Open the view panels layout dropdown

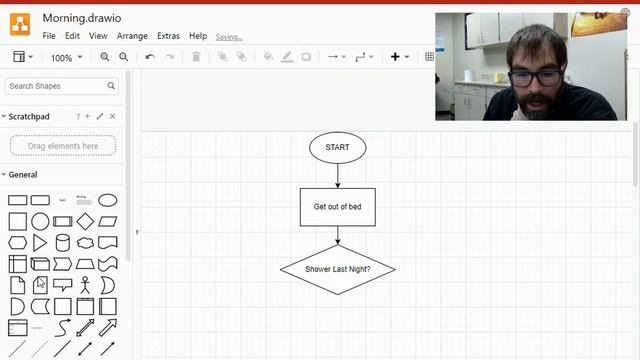(23, 57)
